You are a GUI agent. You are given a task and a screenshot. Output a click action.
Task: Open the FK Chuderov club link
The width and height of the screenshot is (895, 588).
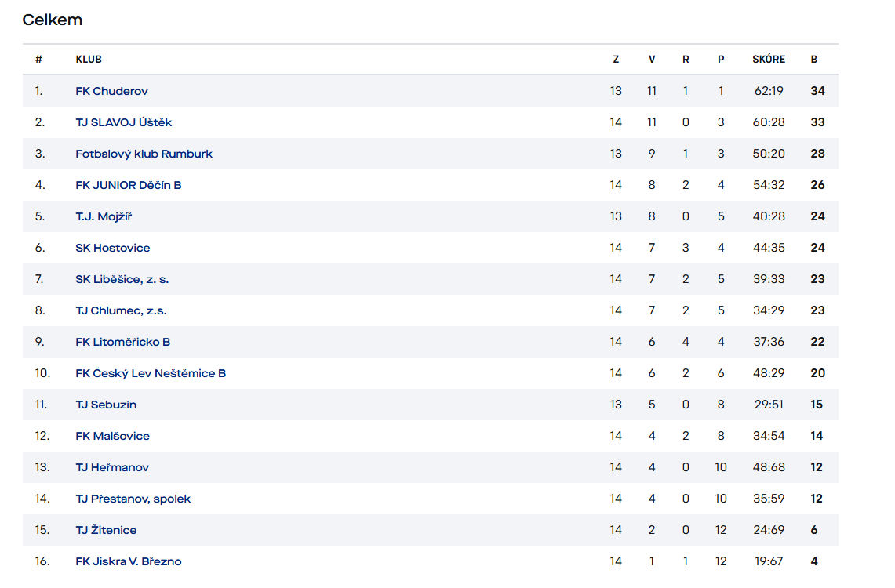[111, 91]
